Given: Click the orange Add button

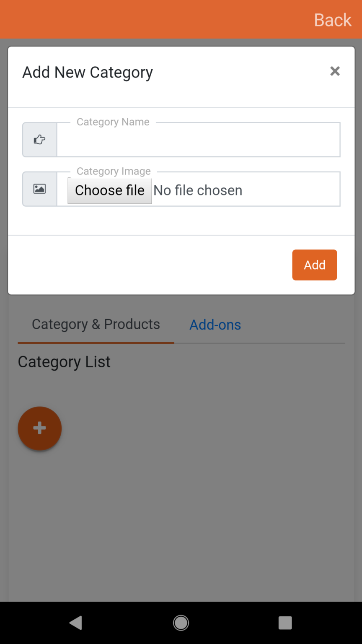Looking at the screenshot, I should click(315, 265).
